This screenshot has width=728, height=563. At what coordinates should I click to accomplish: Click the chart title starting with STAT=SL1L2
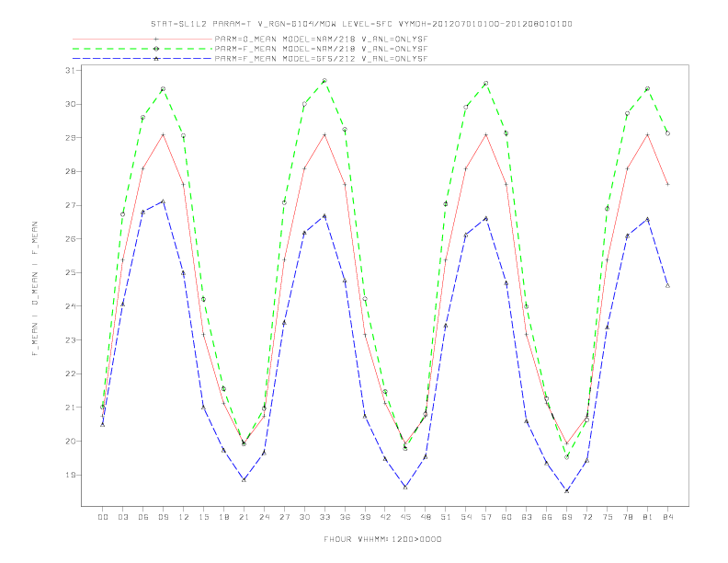click(x=361, y=24)
